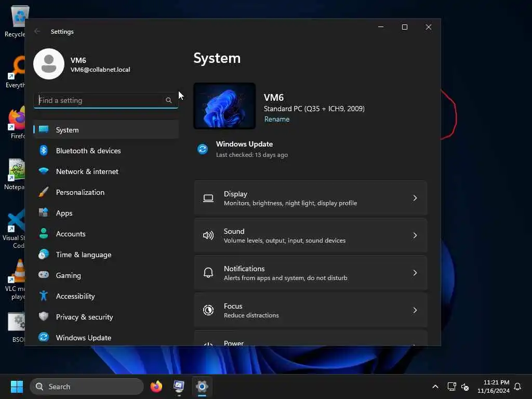Click the Find a setting search box
The height and width of the screenshot is (399, 532).
pyautogui.click(x=106, y=100)
